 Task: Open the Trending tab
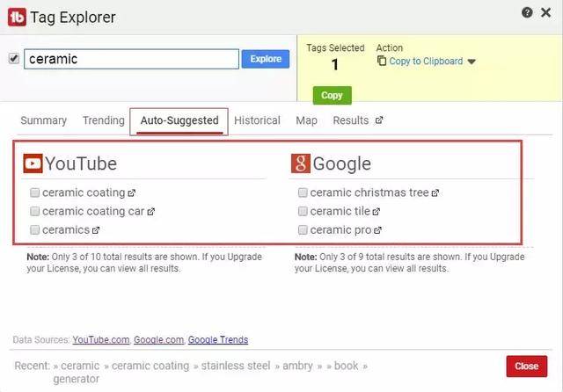click(104, 120)
